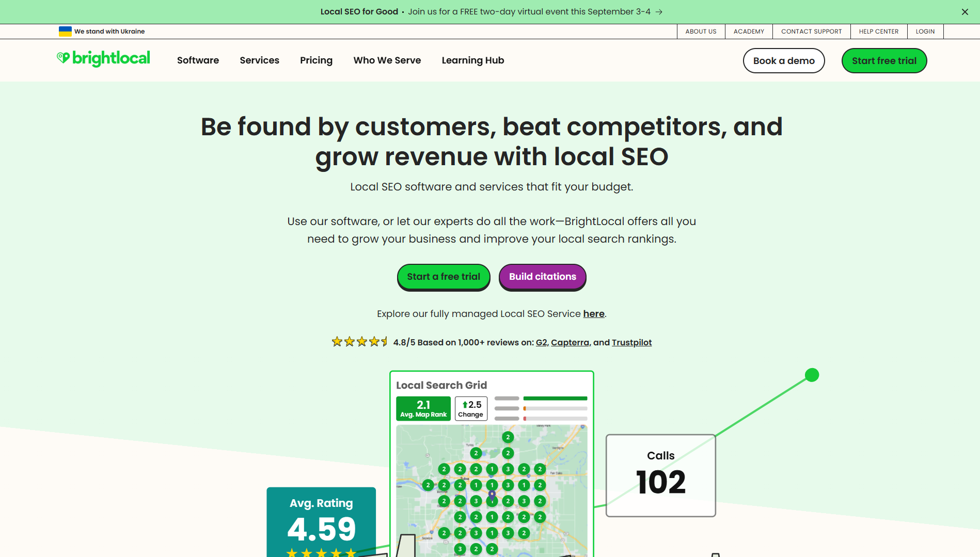This screenshot has height=557, width=980.
Task: Click the green point ending the trend line
Action: click(812, 375)
